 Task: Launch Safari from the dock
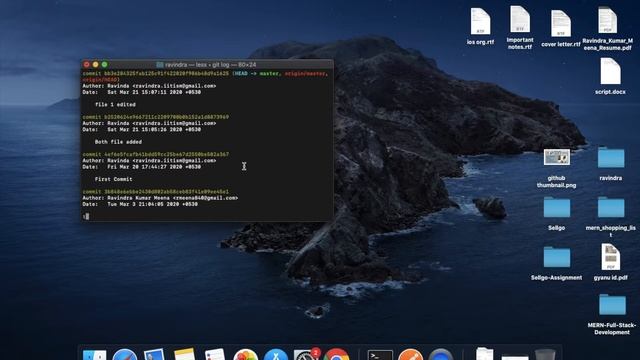[124, 355]
